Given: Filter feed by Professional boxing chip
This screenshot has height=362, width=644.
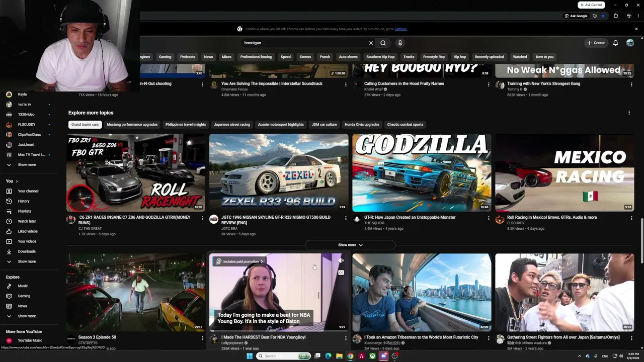Looking at the screenshot, I should pyautogui.click(x=256, y=57).
